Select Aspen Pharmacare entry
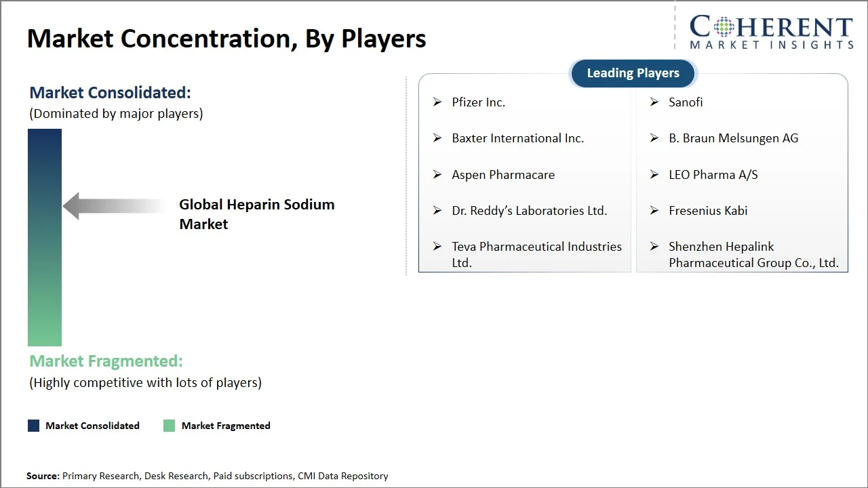Screen dimensions: 868x488 coord(503,175)
